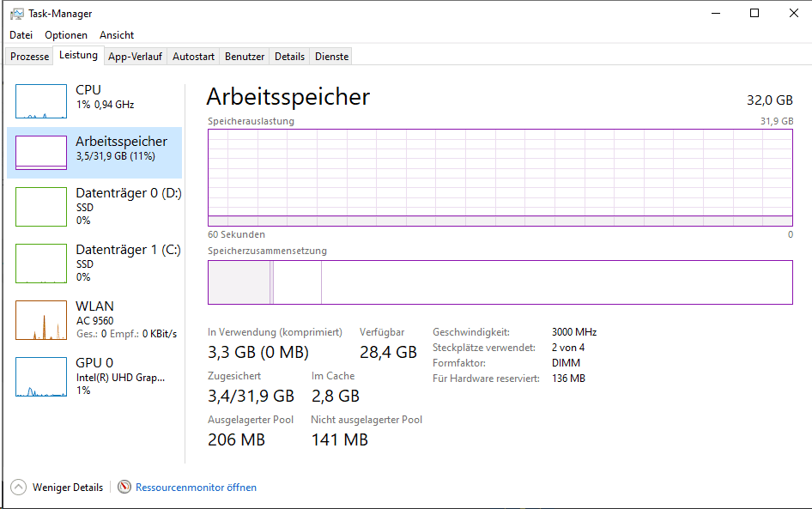This screenshot has height=509, width=812.
Task: Collapse with the Weniger Details arrow
Action: point(18,488)
